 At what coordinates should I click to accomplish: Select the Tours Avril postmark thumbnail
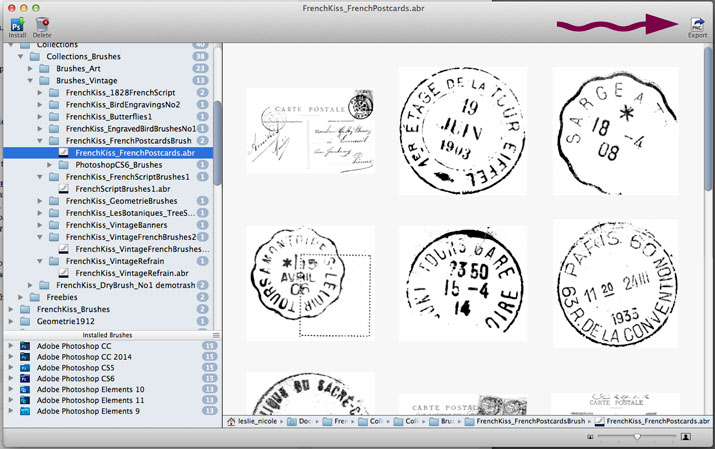point(311,283)
